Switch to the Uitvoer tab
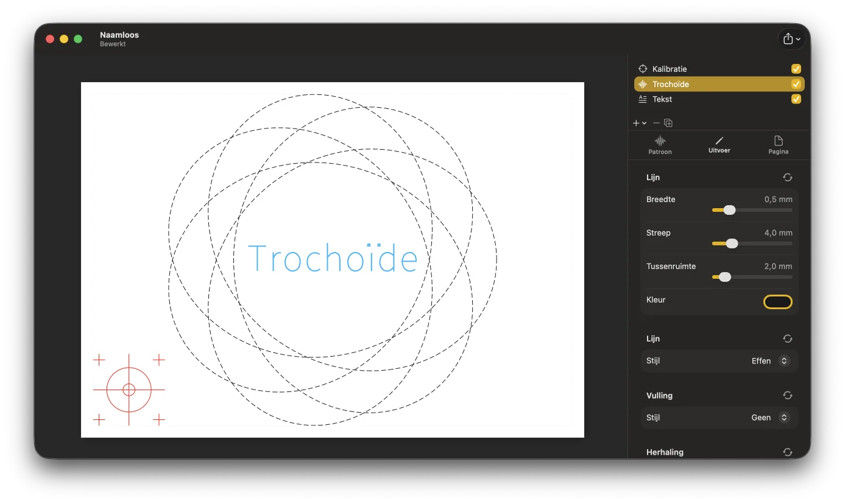Viewport: 845px width, 504px height. (719, 145)
